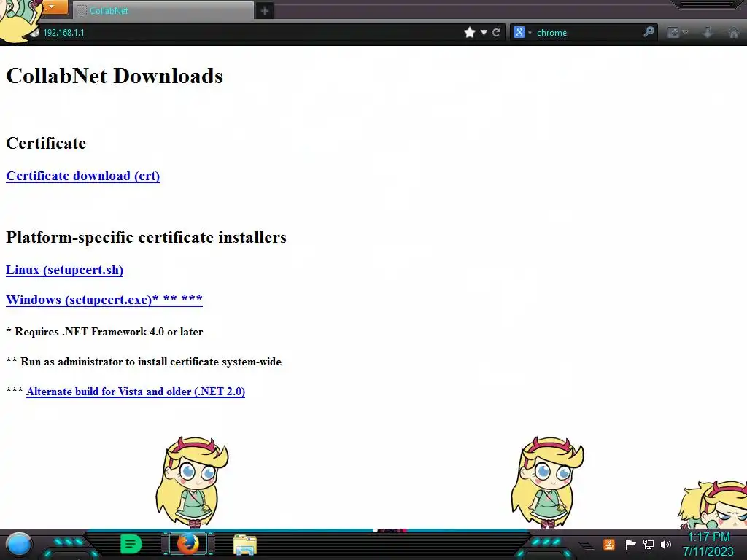The width and height of the screenshot is (747, 560).
Task: Open the Google search engine selector
Action: [x=522, y=32]
